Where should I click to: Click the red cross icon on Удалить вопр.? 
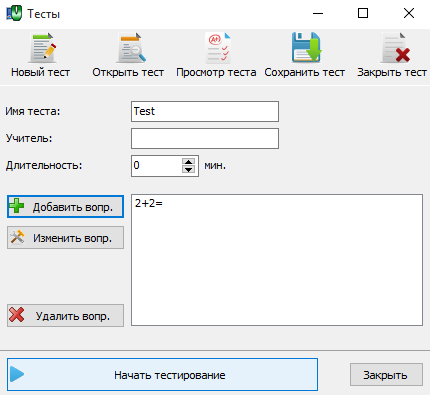coord(17,315)
